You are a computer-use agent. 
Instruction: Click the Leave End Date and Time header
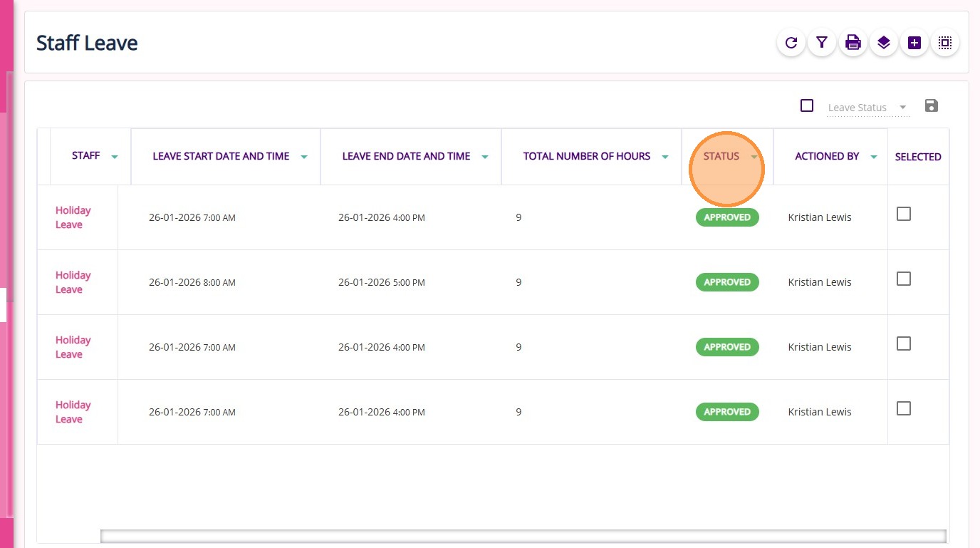[x=406, y=156]
